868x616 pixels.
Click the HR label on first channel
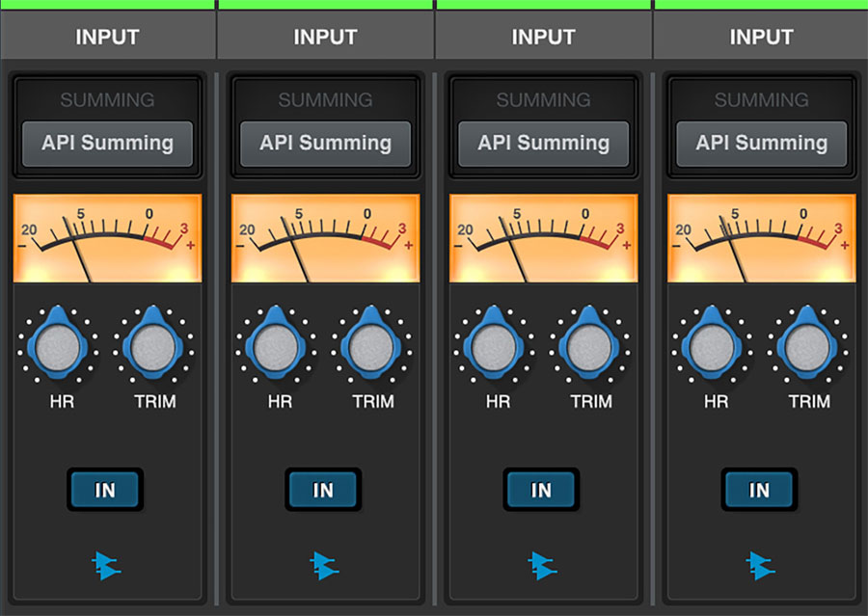[62, 401]
